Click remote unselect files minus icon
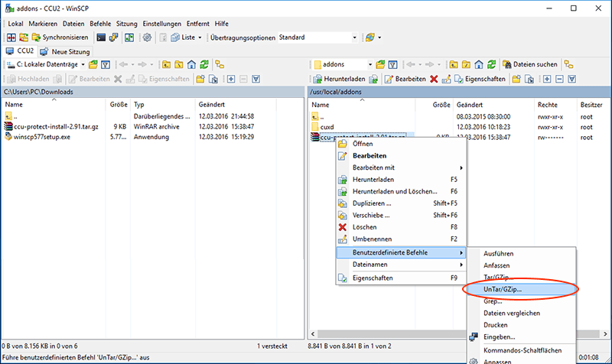The height and width of the screenshot is (364, 612). [x=559, y=79]
